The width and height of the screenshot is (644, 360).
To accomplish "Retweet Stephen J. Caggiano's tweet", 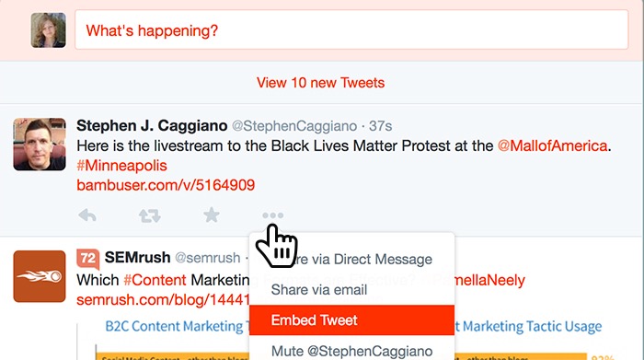I will [149, 215].
